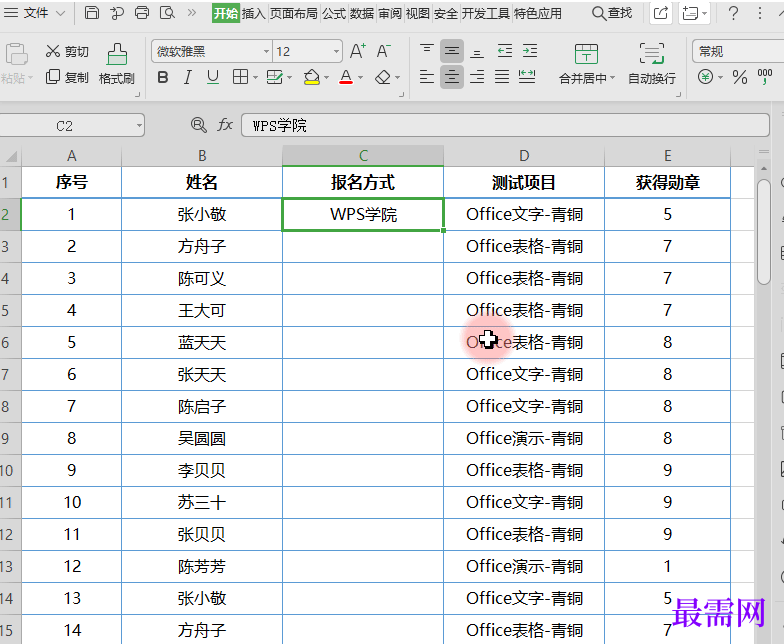Click the percent style icon
The image size is (784, 644).
(x=740, y=77)
